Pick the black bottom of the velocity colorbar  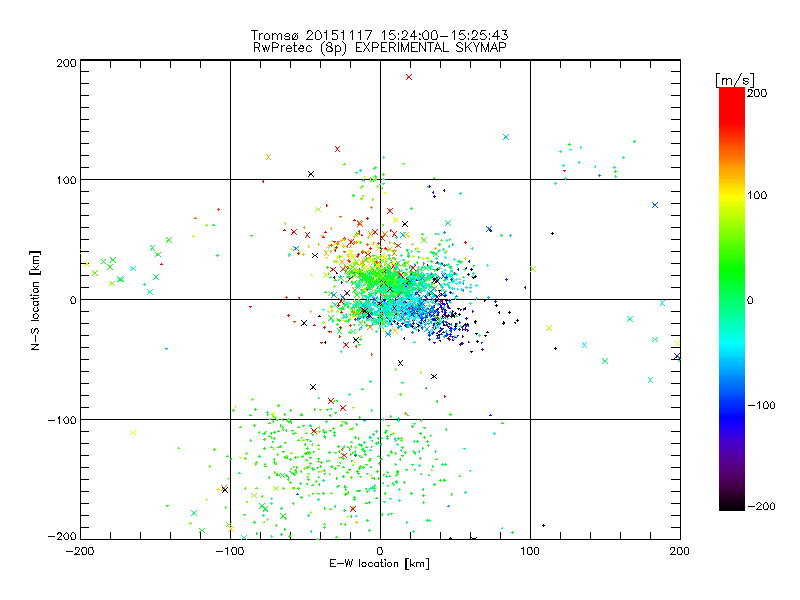732,505
